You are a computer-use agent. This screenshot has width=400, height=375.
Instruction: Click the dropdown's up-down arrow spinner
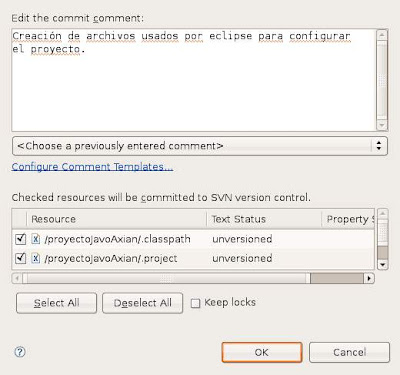pos(379,146)
